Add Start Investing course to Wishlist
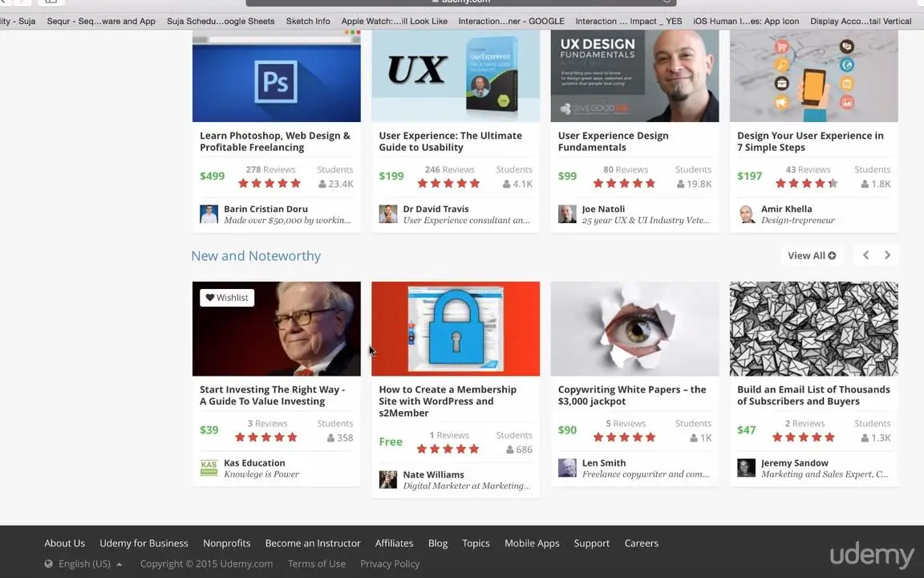The image size is (924, 578). click(227, 298)
